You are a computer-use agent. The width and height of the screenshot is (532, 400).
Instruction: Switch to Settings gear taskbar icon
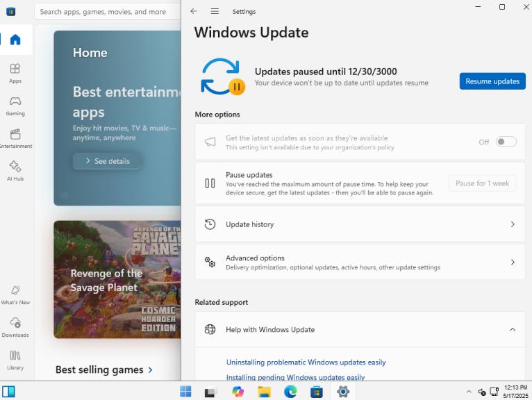[343, 392]
